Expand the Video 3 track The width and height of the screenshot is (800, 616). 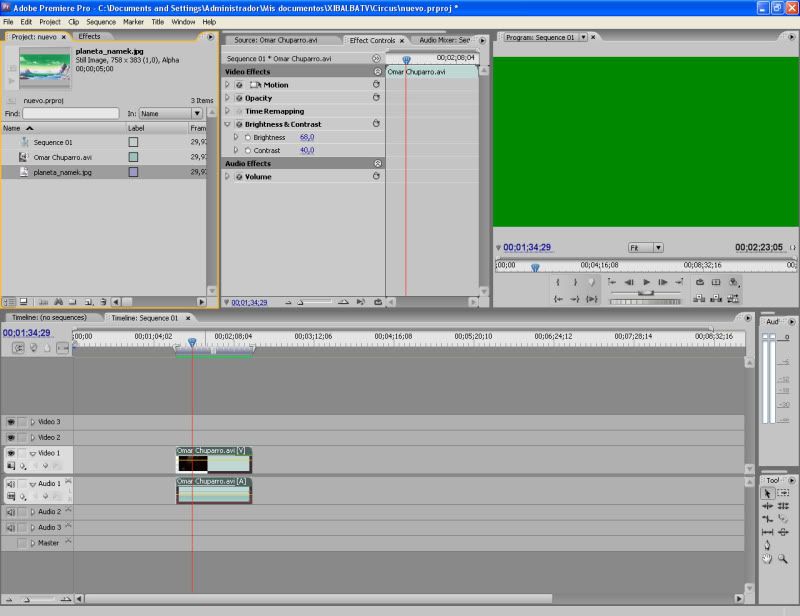[x=33, y=422]
